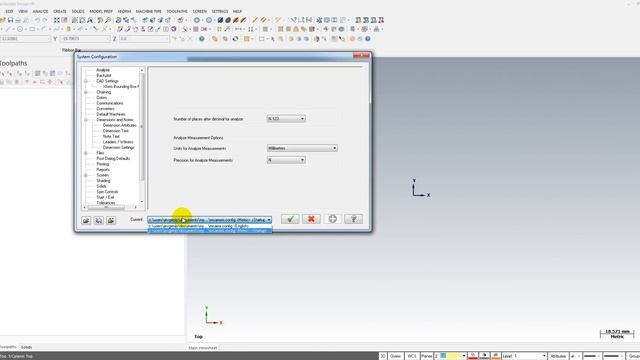Click the Apply plus-sign button

[333, 219]
